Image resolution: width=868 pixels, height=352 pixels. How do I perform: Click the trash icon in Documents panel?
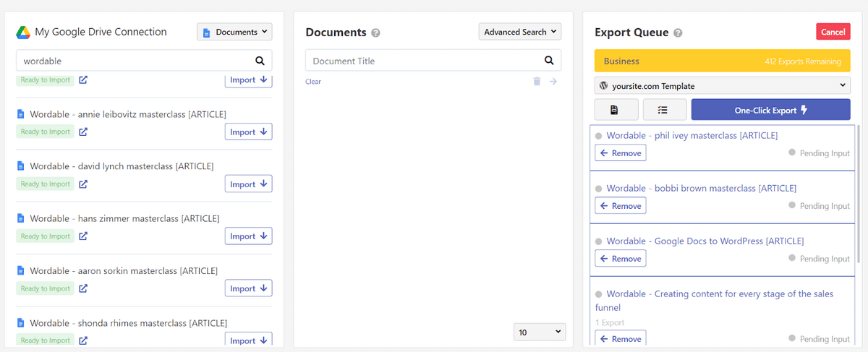[x=537, y=82]
